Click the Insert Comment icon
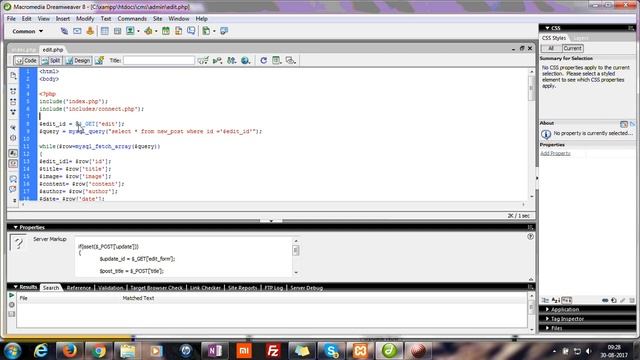 (x=191, y=31)
